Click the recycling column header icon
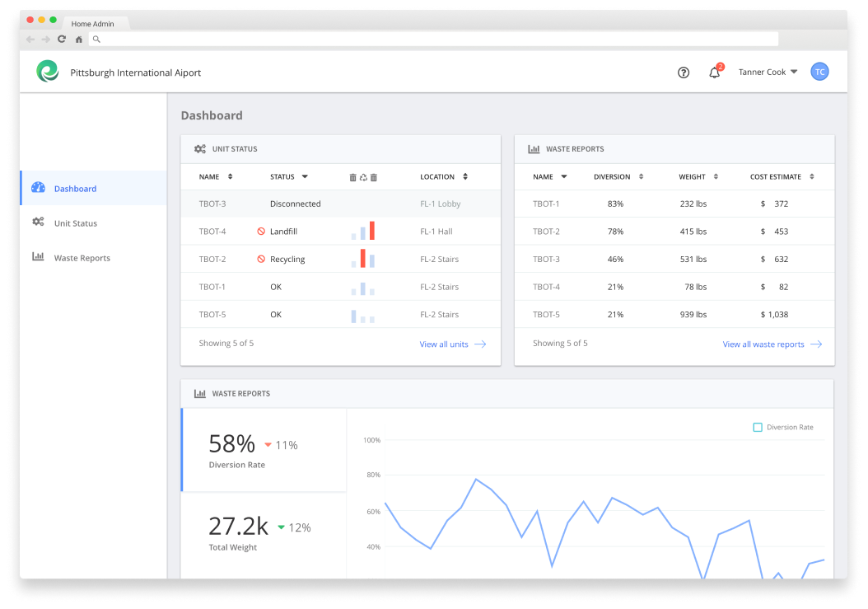Image resolution: width=868 pixels, height=609 pixels. tap(363, 177)
